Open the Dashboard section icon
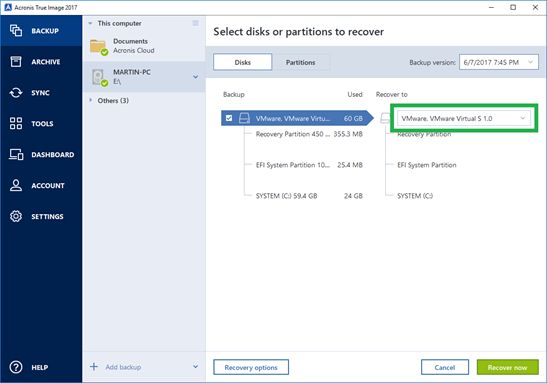The height and width of the screenshot is (383, 547). [x=16, y=155]
